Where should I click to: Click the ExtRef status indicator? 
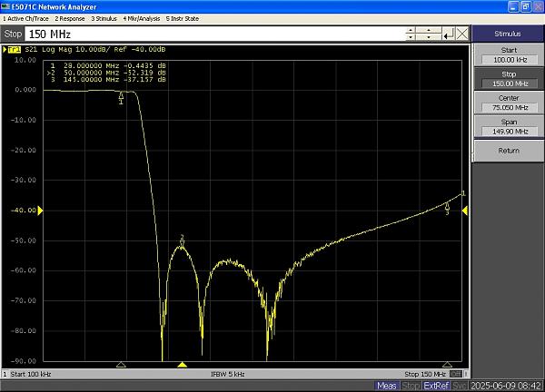click(x=437, y=386)
